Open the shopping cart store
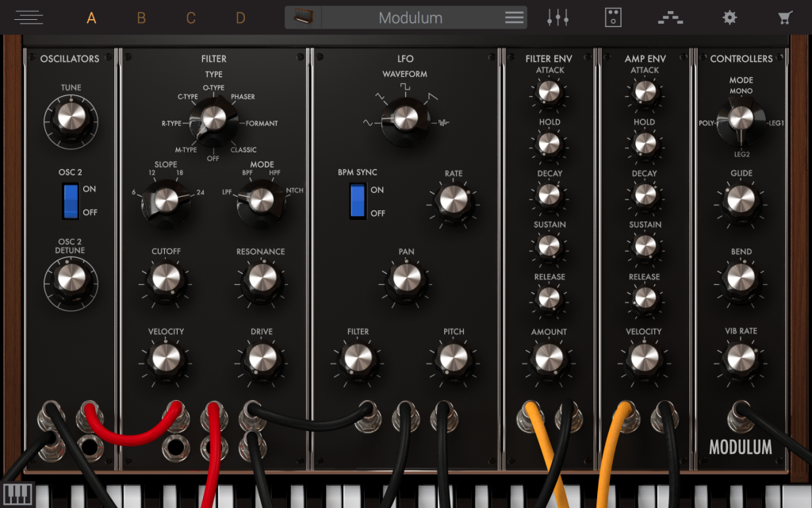812x508 pixels. (784, 17)
